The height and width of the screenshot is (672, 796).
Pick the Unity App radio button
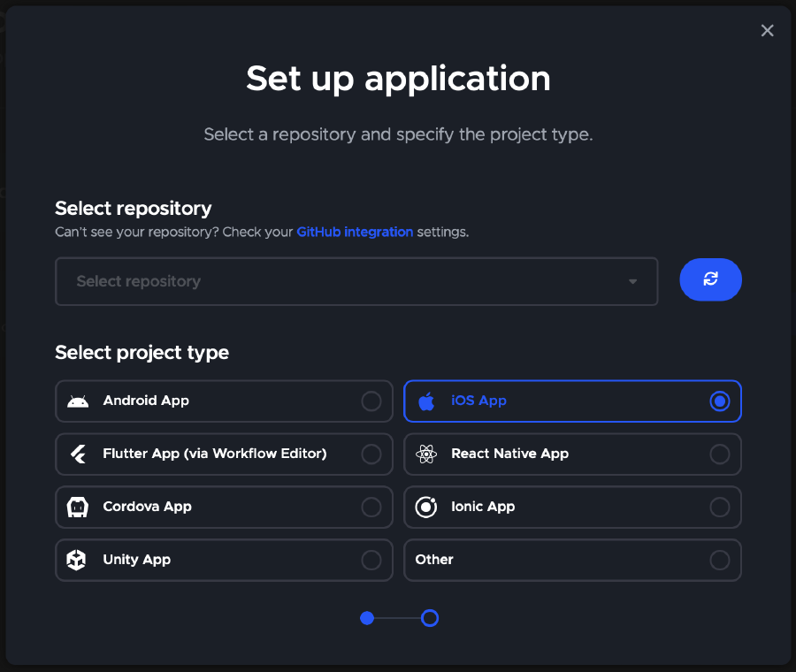[371, 561]
